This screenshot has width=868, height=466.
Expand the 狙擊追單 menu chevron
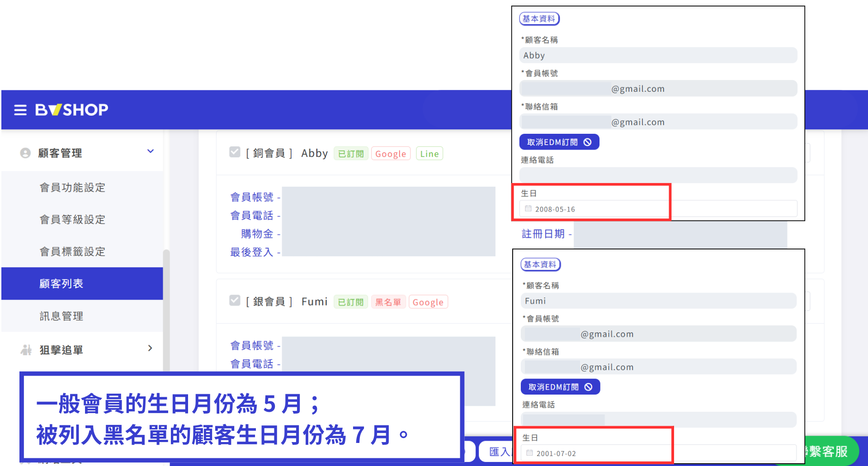150,348
